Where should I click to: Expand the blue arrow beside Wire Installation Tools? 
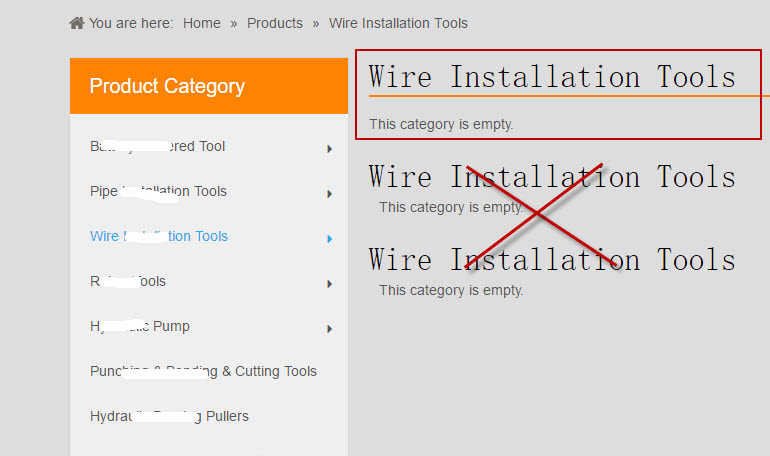329,239
